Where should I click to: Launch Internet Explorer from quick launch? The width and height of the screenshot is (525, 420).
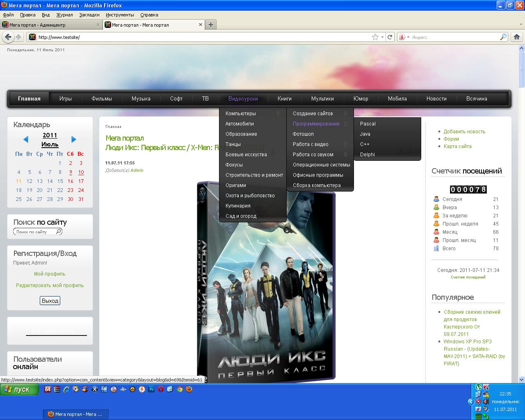click(66, 389)
